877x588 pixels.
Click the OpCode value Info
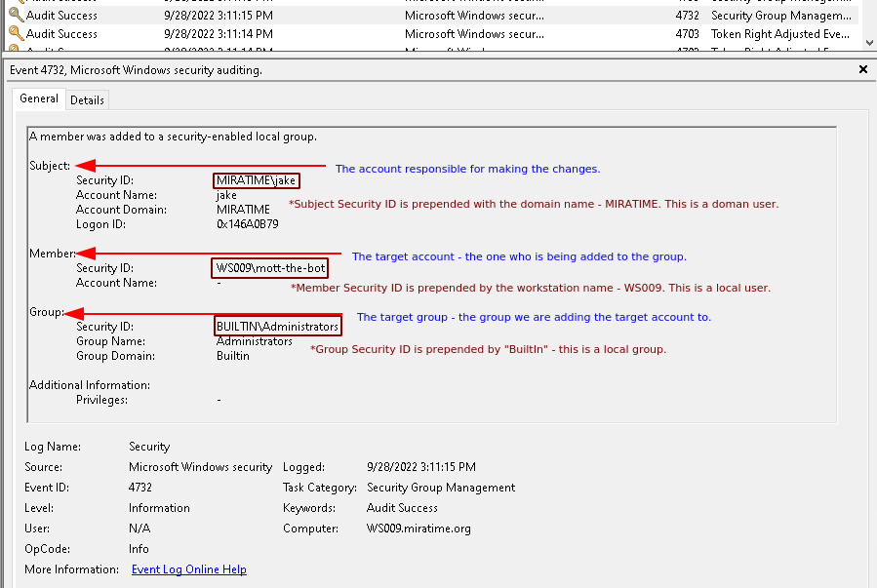pos(139,548)
